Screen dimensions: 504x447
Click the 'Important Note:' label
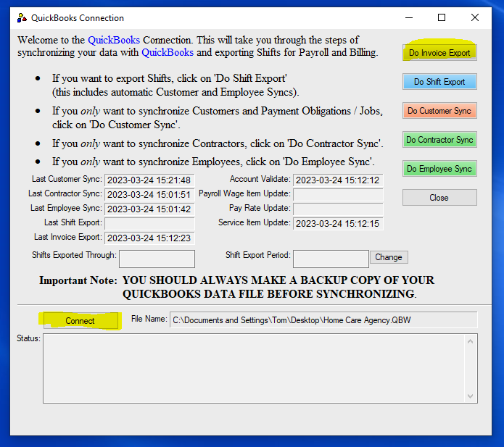78,280
